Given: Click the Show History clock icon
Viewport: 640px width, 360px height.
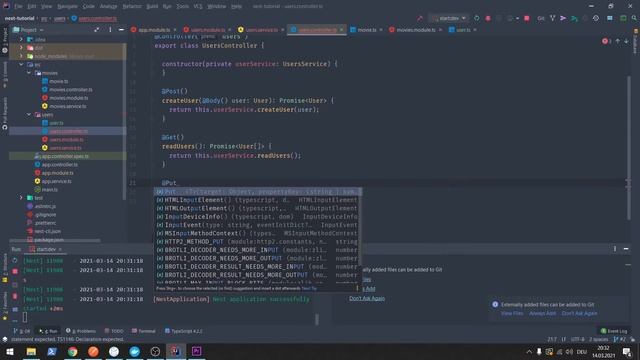Looking at the screenshot, I should point(596,18).
